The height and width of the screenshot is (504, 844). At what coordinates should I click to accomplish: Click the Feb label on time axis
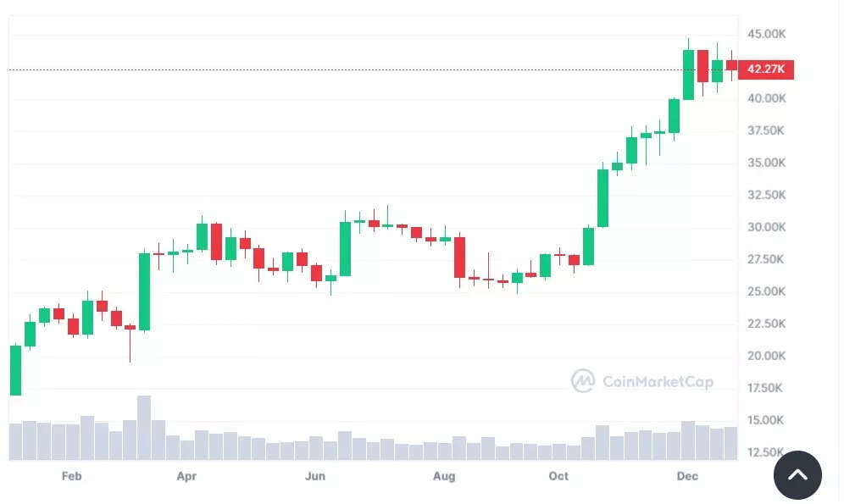click(x=72, y=477)
